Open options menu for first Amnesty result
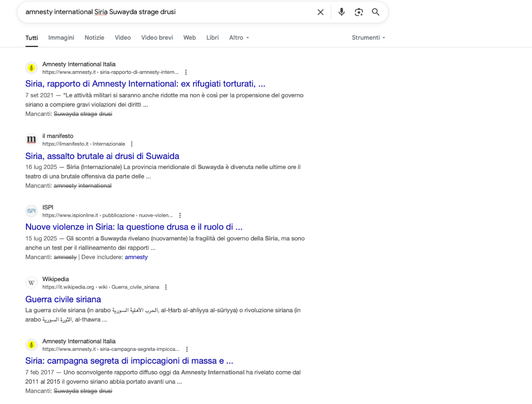Screen dimensions: 532x404 click(x=186, y=72)
